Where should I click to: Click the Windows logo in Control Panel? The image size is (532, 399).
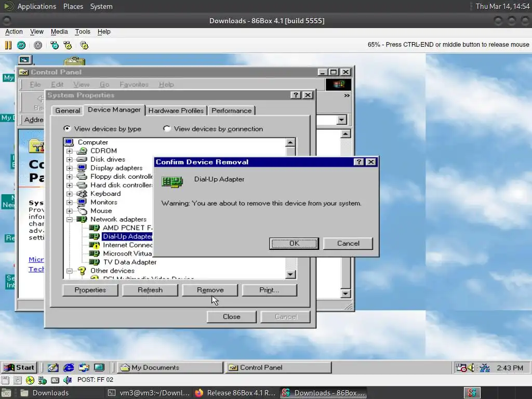pos(339,84)
